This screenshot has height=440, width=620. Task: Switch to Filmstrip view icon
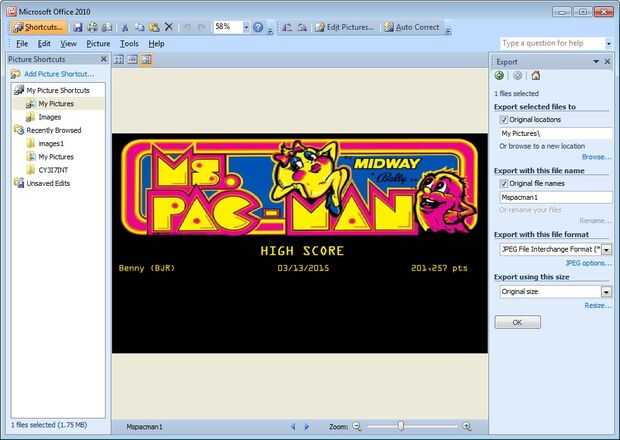pyautogui.click(x=132, y=60)
